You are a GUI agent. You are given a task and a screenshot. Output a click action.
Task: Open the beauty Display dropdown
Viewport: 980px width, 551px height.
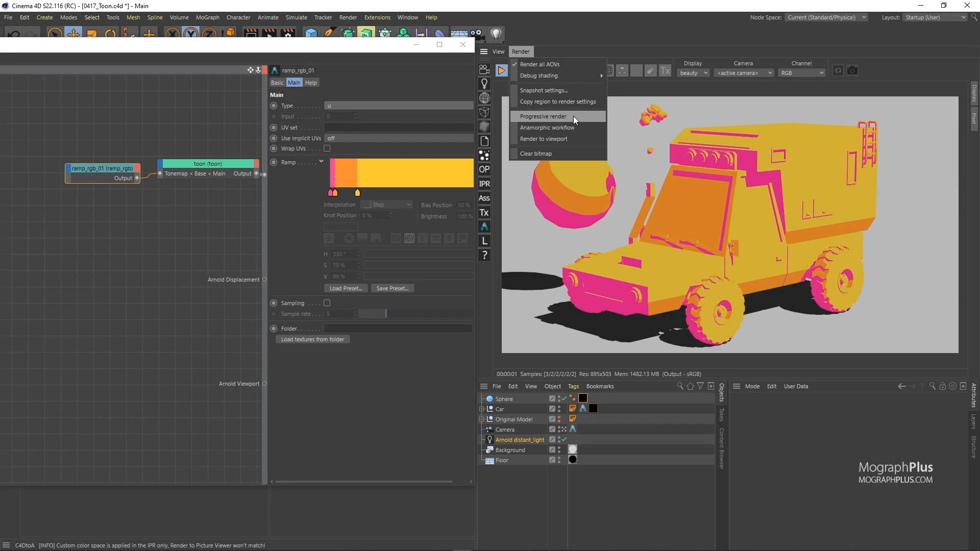(693, 72)
